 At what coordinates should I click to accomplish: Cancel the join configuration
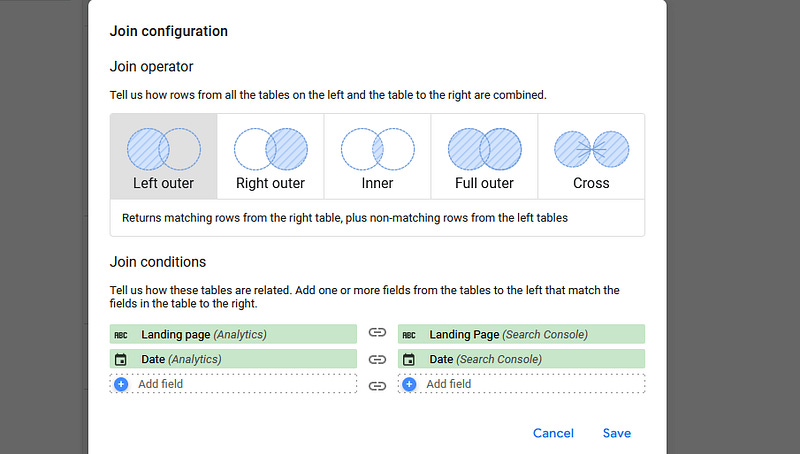point(553,433)
